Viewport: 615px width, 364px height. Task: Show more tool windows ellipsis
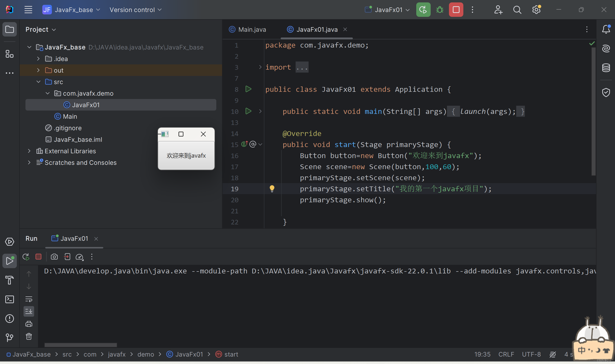pyautogui.click(x=10, y=73)
